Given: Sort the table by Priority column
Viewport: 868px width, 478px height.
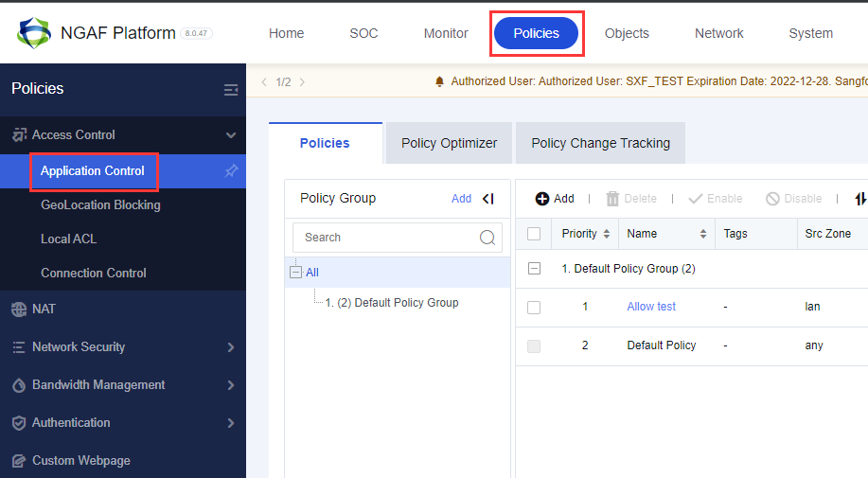Looking at the screenshot, I should (x=606, y=234).
